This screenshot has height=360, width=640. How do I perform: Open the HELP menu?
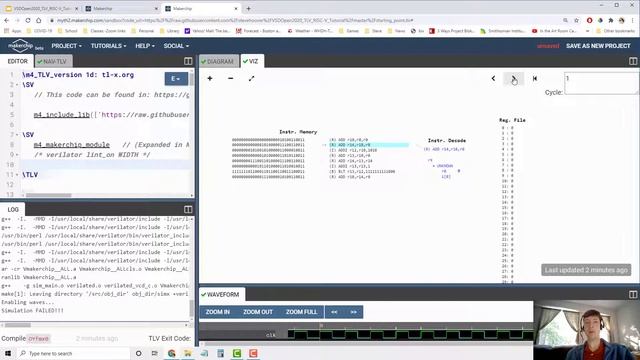coord(144,46)
